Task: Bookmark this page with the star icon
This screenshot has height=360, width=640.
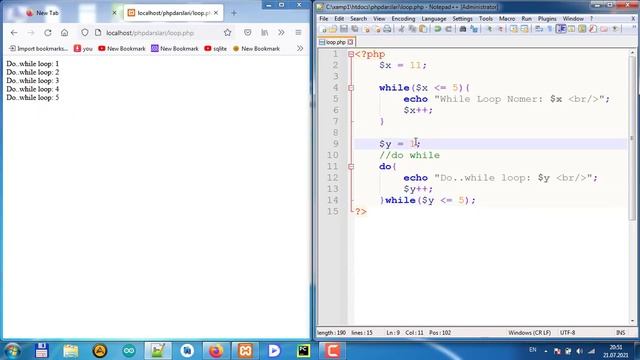Action: coord(227,32)
